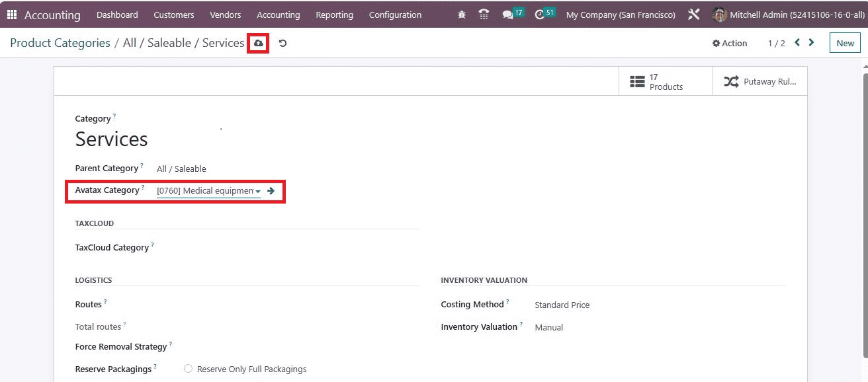Screen dimensions: 868x382
Task: Save record with cloud upload icon
Action: 259,43
